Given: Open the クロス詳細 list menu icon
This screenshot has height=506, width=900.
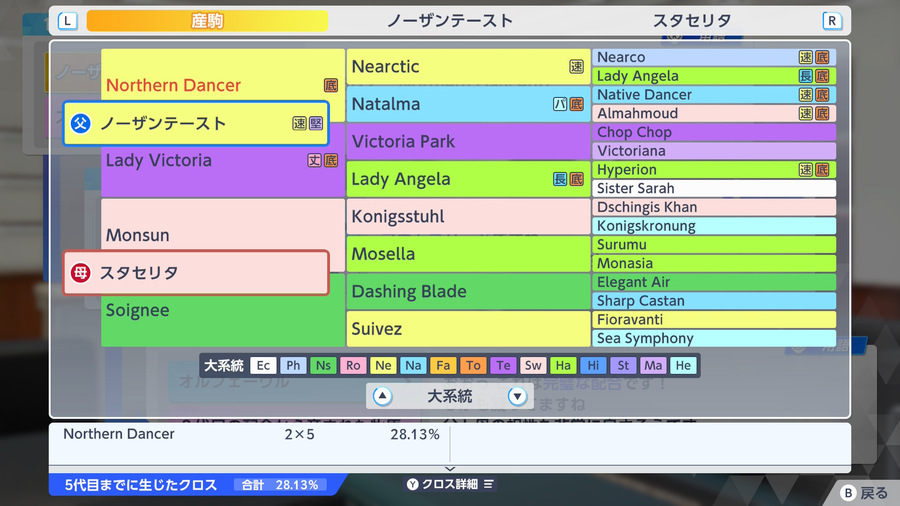Looking at the screenshot, I should point(488,484).
